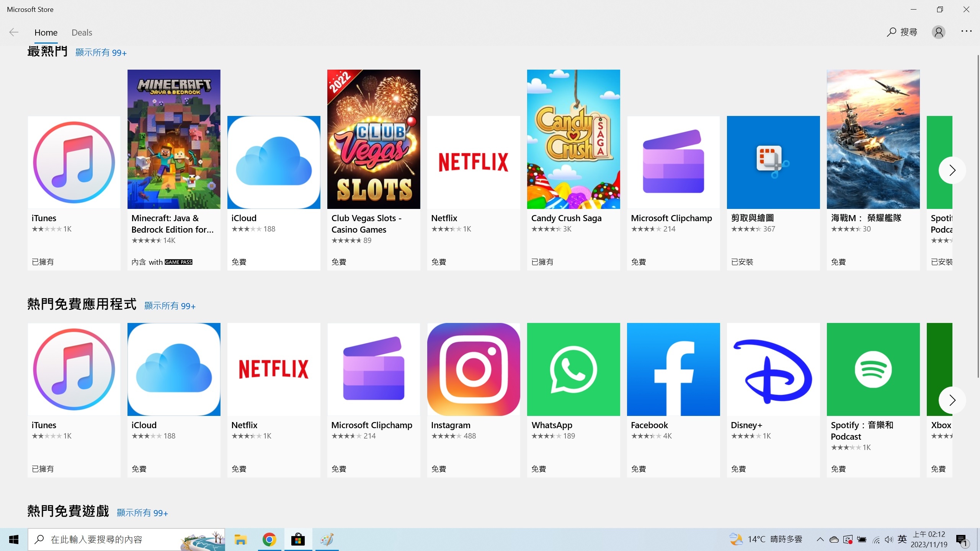Open the Facebook app icon

(x=673, y=369)
